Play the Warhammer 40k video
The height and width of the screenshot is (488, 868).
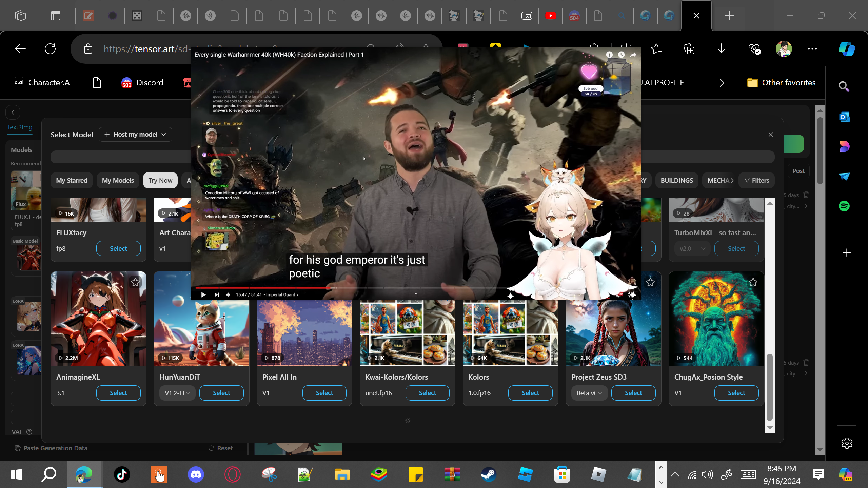pos(203,294)
